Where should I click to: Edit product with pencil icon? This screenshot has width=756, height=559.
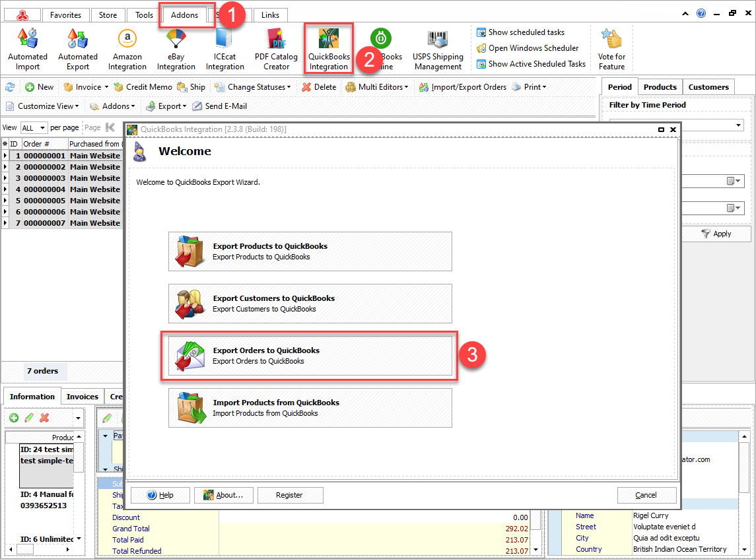pos(29,418)
